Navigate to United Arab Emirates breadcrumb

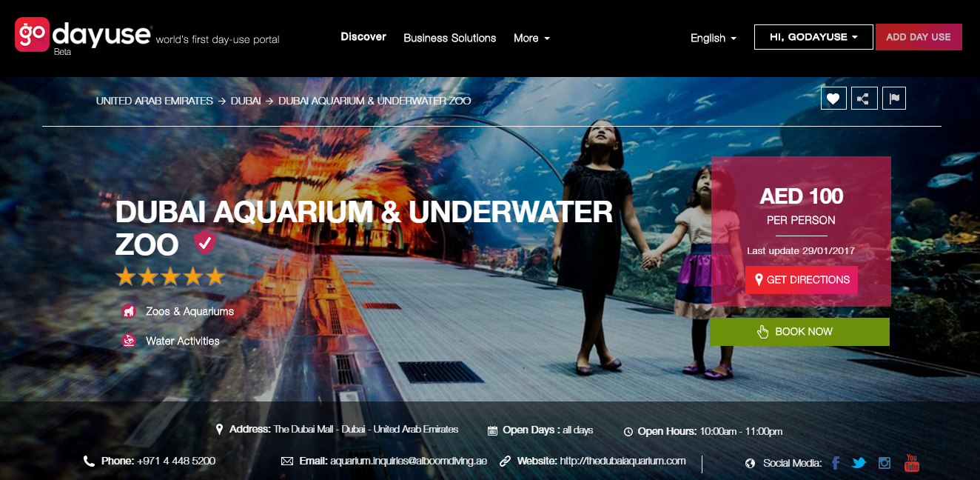click(x=155, y=101)
